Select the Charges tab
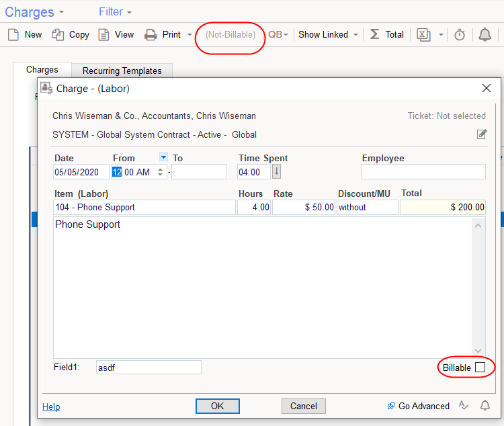This screenshot has width=504, height=426. pos(42,70)
